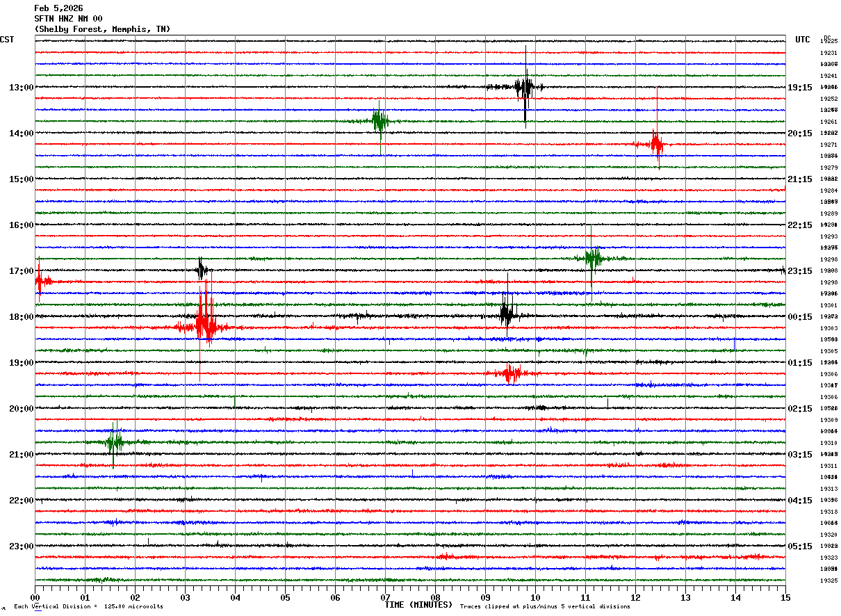Click the "Traces clipped at plus/minus 5 vertical divisions" note
Image resolution: width=841 pixels, height=616 pixels.
point(545,607)
